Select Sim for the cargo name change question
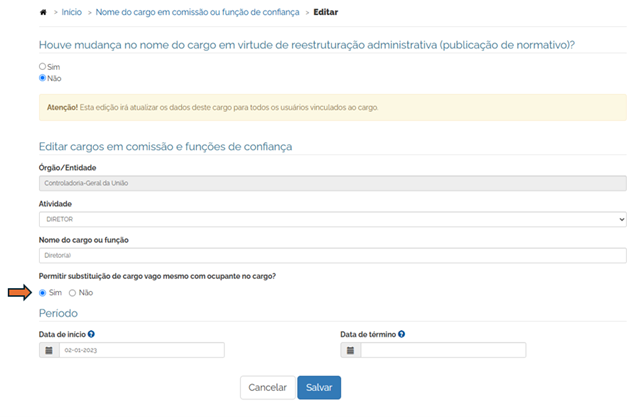Image resolution: width=641 pixels, height=417 pixels. (x=42, y=66)
